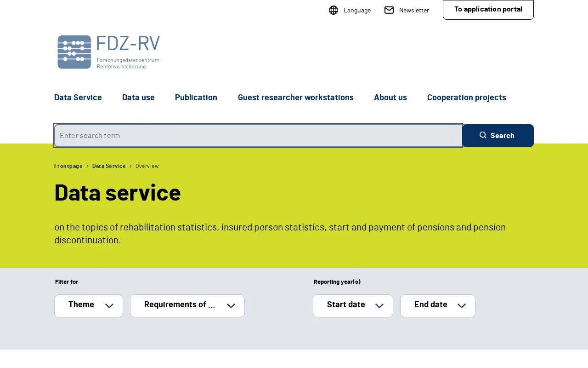Go to Frontpage breadcrumb link
The image size is (588, 368).
(68, 166)
